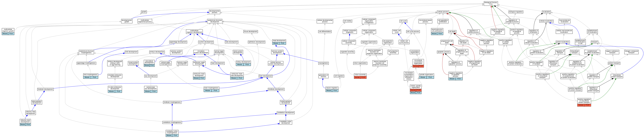Click embryonic heart tube development node
Image resolution: width=644 pixels, height=138 pixels.
click(x=237, y=76)
